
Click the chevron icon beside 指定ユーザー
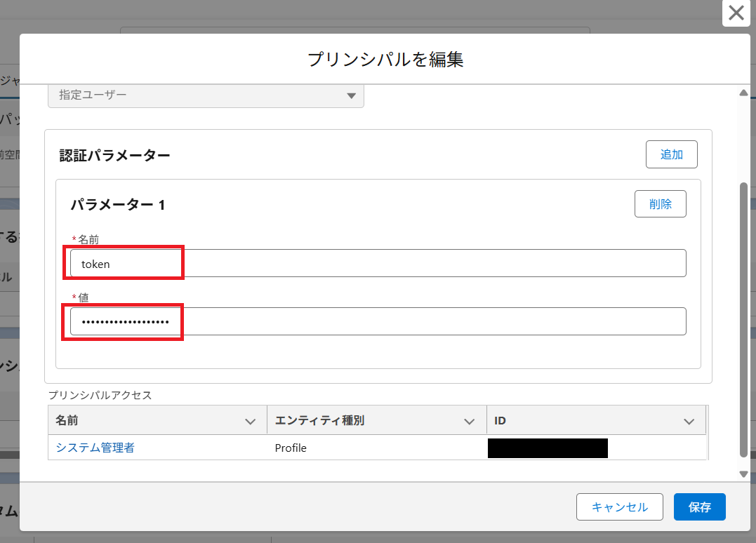click(351, 96)
